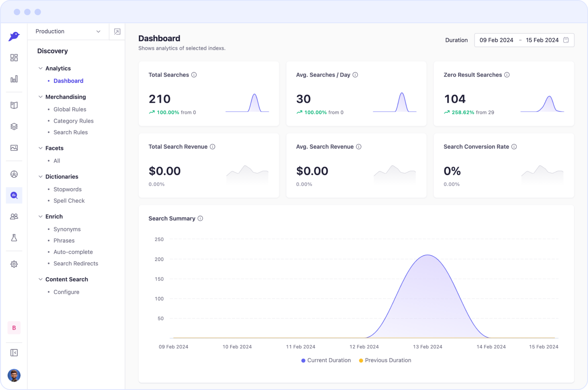
Task: Go to Search Redirects page
Action: coord(76,264)
